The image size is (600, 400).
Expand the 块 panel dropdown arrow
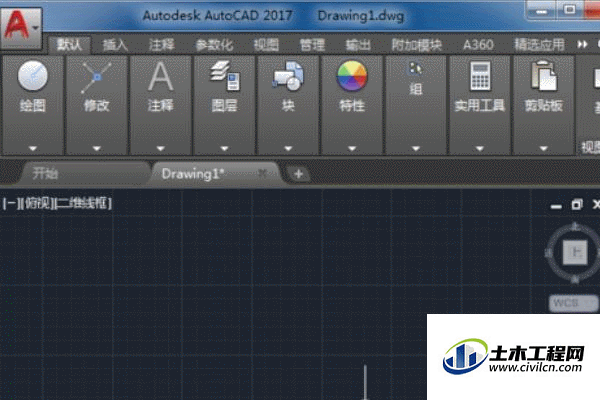point(288,148)
